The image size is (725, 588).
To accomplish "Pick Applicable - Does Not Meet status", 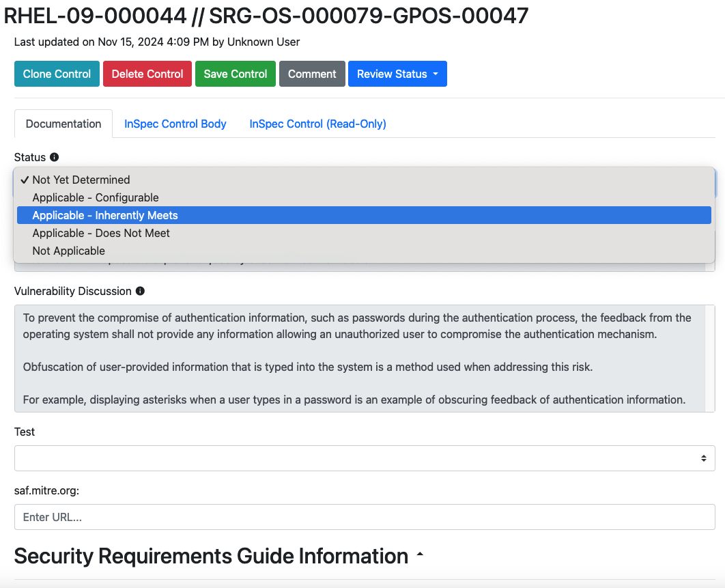I will (101, 233).
